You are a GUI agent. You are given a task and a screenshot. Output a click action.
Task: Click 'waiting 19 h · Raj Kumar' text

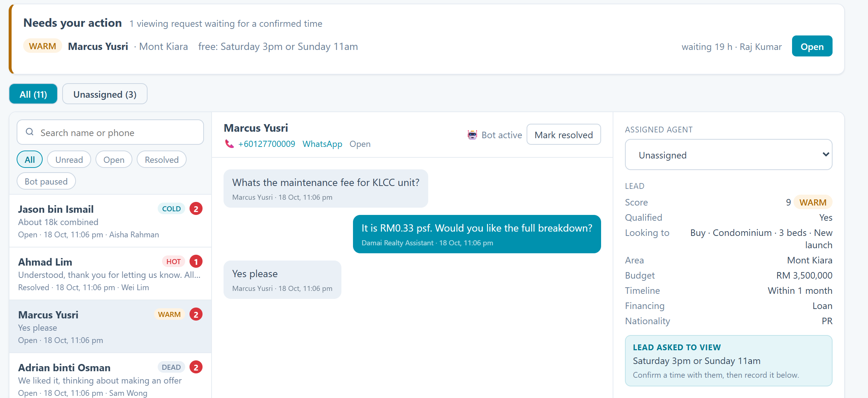[x=732, y=47]
